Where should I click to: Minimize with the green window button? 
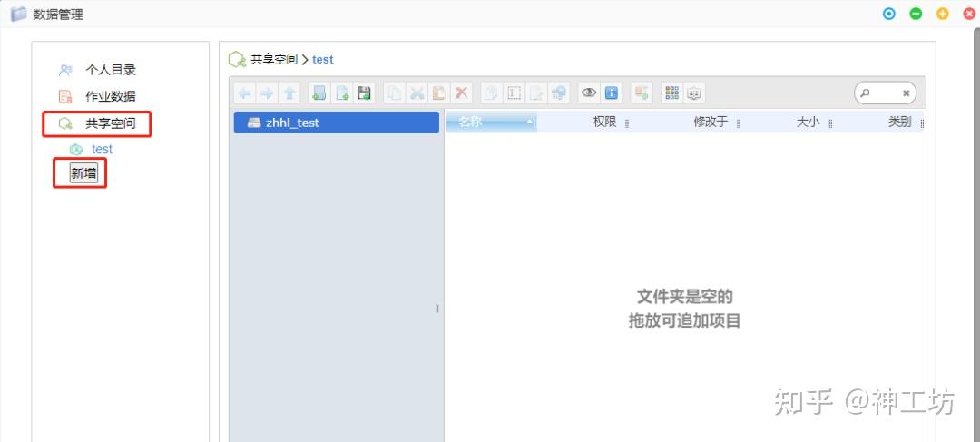(x=916, y=14)
